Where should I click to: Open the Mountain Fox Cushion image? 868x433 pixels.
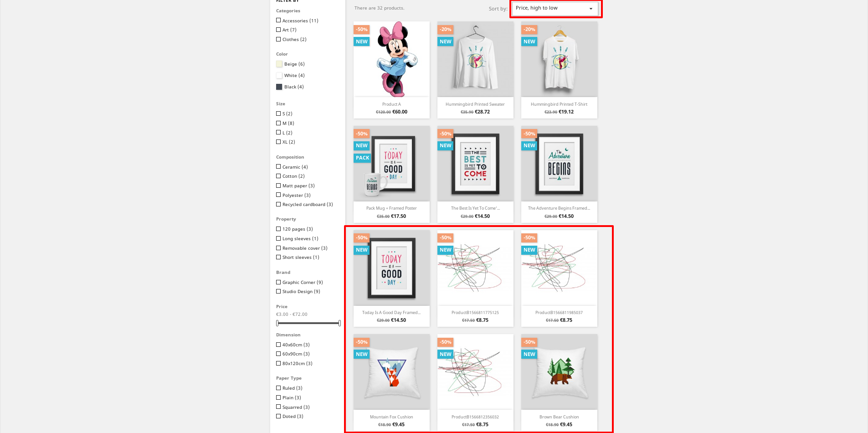[x=391, y=371]
